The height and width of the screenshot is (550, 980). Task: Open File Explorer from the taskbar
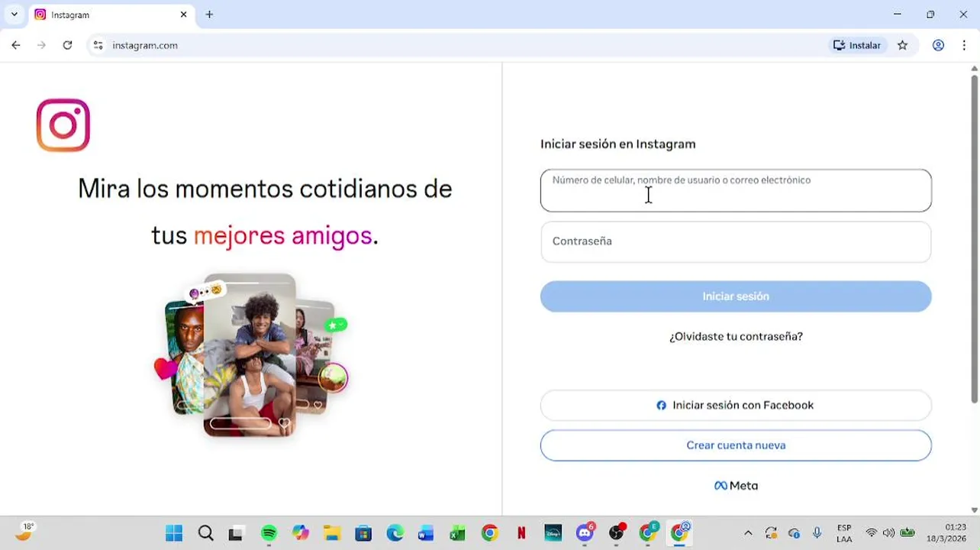click(x=332, y=533)
